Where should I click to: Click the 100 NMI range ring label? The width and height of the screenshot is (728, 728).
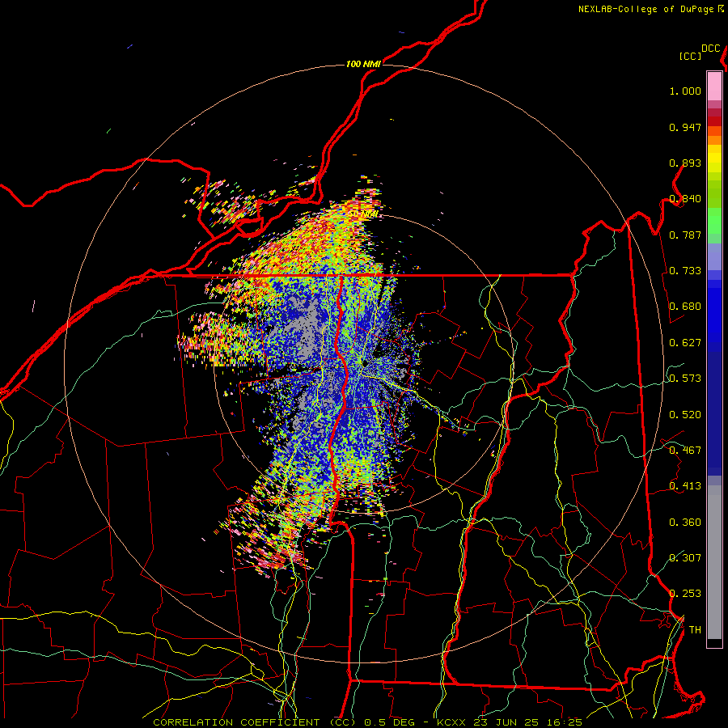[363, 64]
